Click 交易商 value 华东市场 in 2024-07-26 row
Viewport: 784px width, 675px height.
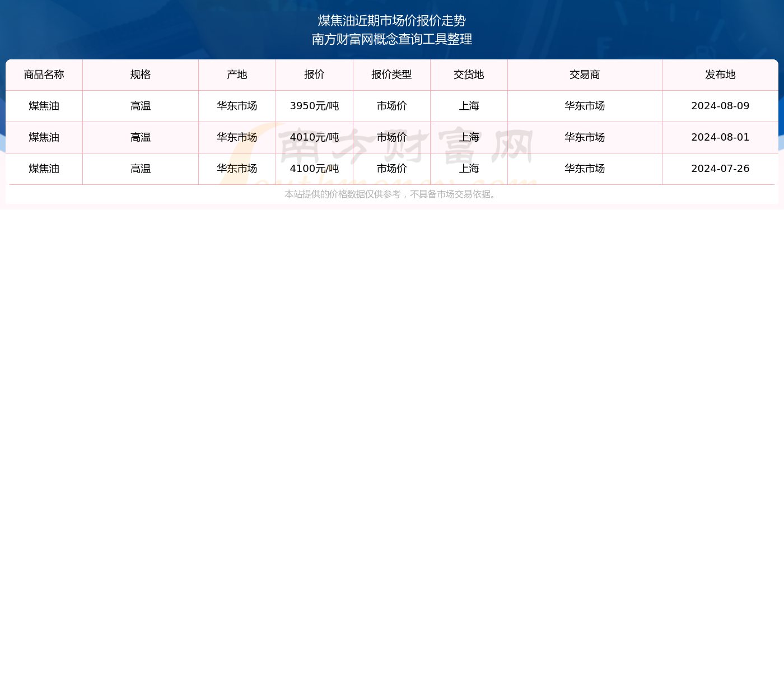click(585, 169)
